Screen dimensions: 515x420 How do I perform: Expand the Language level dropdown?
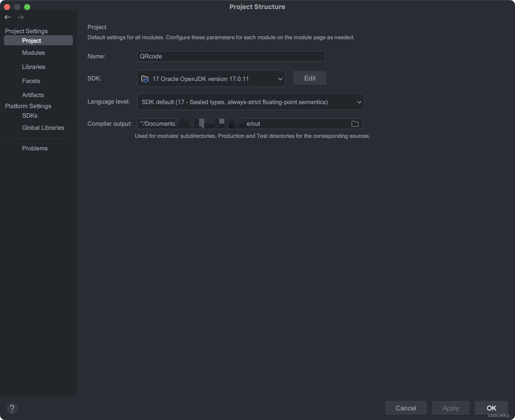point(250,102)
